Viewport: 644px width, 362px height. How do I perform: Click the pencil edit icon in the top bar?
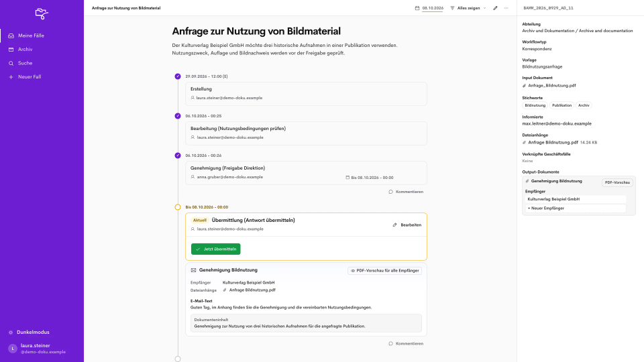coord(495,8)
